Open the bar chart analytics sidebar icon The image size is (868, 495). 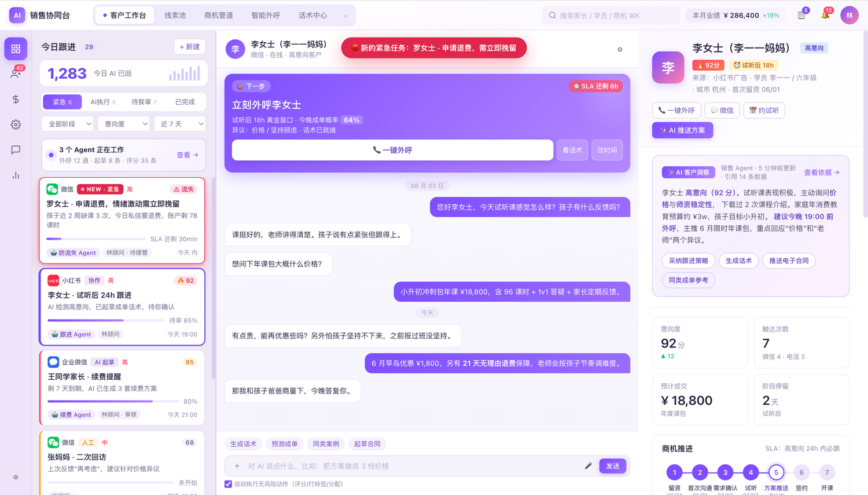coord(16,175)
